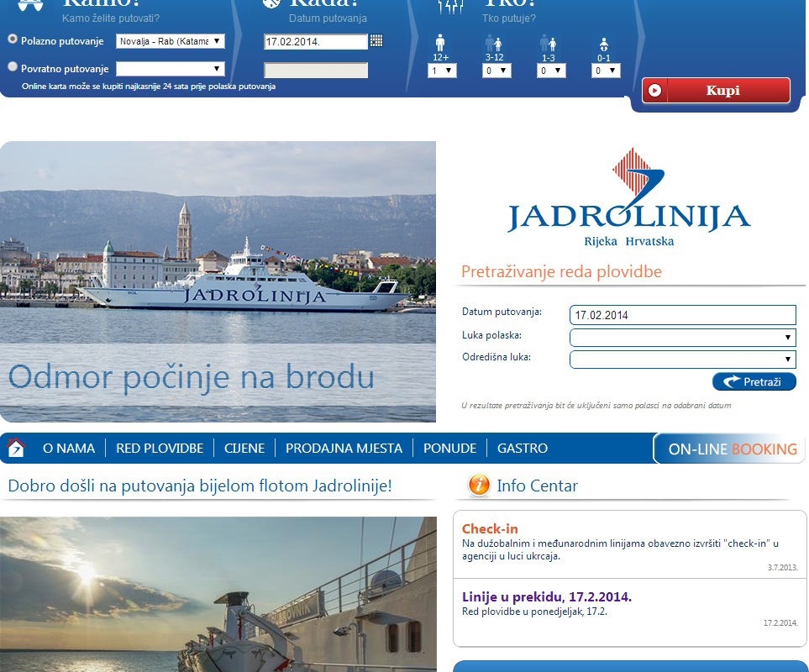Click the Datum putovanja field in schedule search

coord(682,315)
